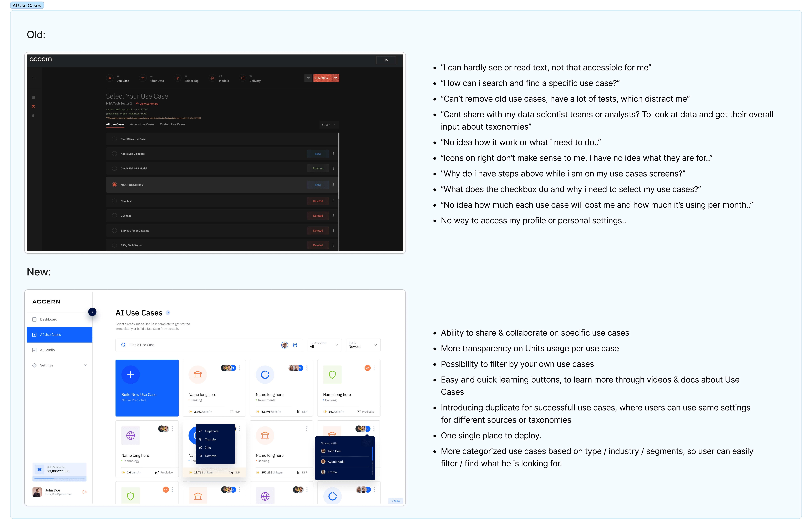
Task: Click the help question mark beside AI Use Cases
Action: tap(168, 313)
